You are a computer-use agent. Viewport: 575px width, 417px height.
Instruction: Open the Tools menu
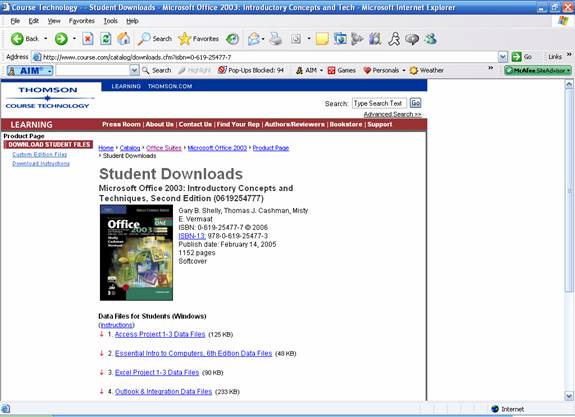coord(110,21)
